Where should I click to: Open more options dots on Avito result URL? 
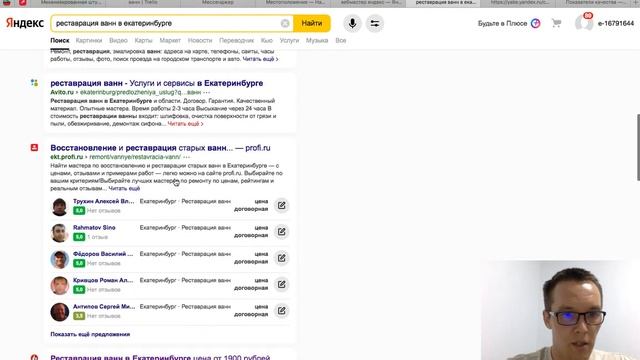207,92
